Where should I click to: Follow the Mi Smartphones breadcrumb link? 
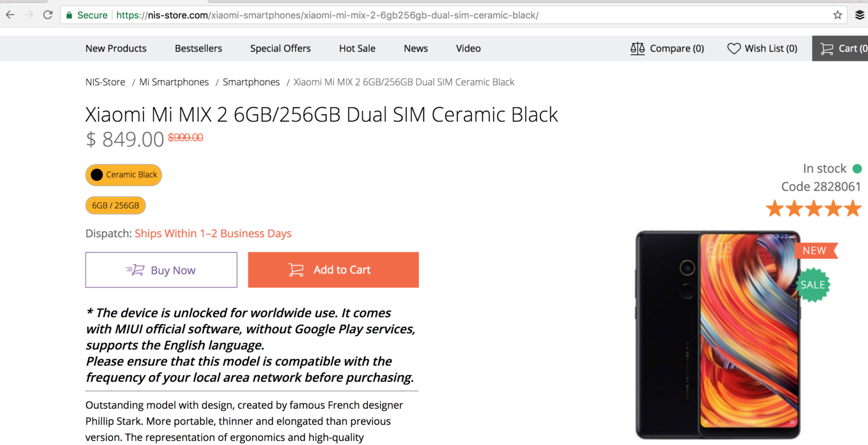(x=174, y=82)
